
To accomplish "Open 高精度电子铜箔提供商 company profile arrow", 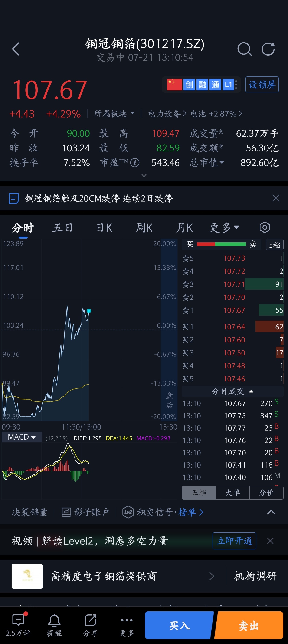I will click(212, 576).
